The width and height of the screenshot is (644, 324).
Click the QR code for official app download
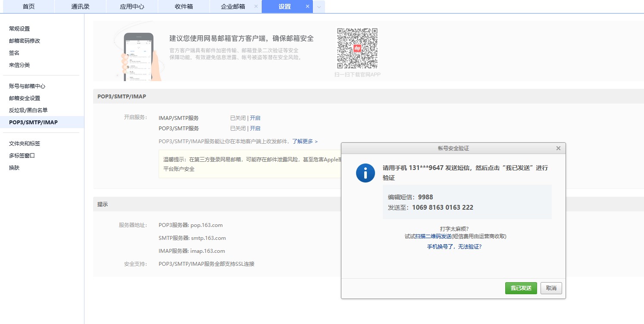click(x=357, y=48)
